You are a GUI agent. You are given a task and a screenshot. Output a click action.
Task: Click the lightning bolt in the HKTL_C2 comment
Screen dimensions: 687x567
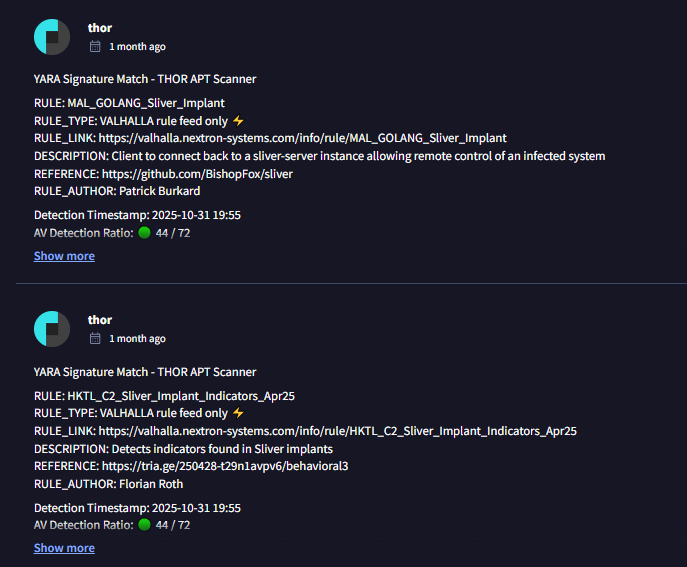[x=238, y=412]
